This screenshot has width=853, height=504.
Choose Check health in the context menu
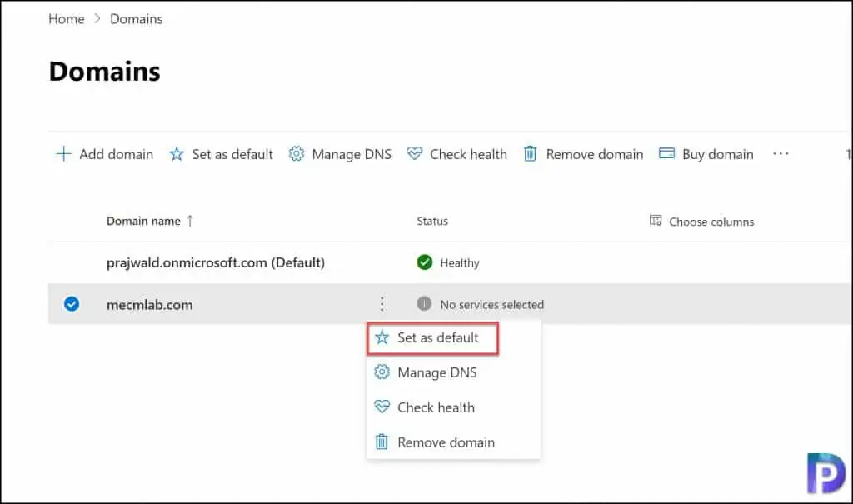coord(454,407)
